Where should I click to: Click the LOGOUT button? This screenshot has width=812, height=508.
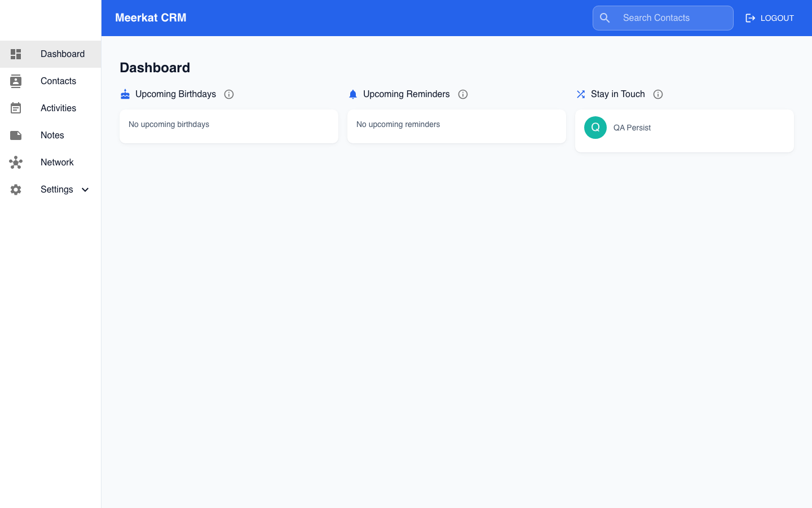(x=770, y=18)
